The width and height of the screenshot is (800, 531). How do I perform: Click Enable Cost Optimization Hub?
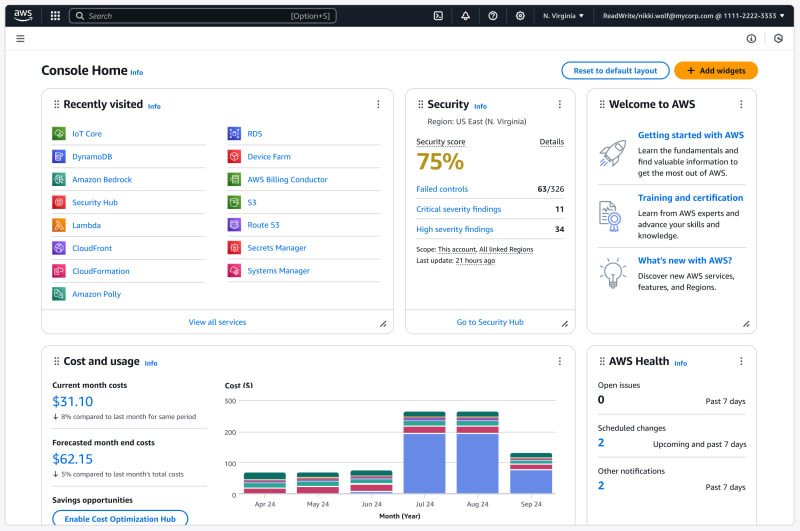click(119, 519)
